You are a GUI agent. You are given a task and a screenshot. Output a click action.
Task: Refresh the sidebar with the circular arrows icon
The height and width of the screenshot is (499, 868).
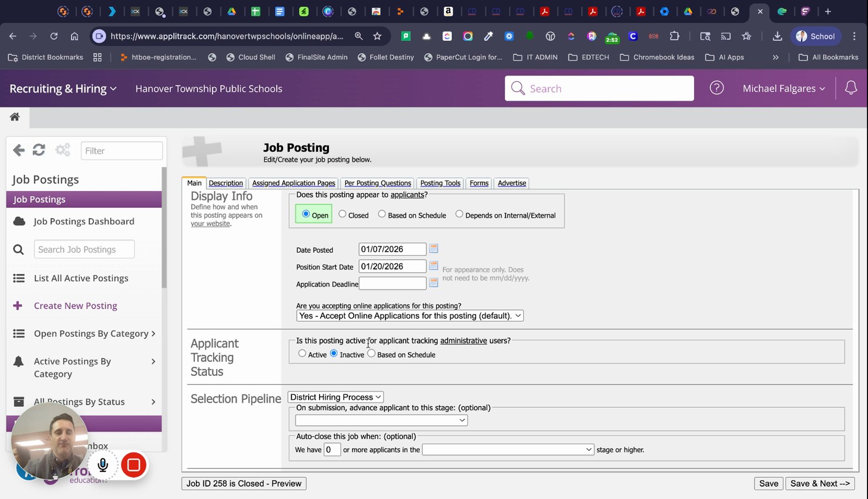pos(39,150)
